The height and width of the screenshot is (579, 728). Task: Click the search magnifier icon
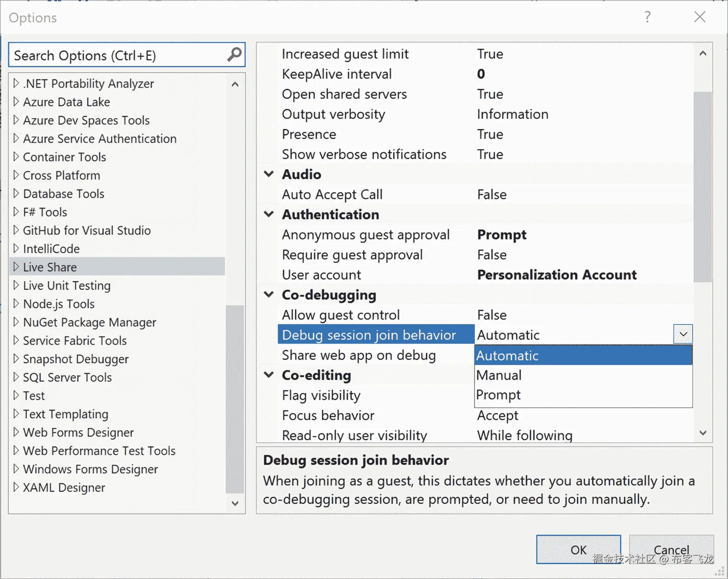tap(234, 55)
